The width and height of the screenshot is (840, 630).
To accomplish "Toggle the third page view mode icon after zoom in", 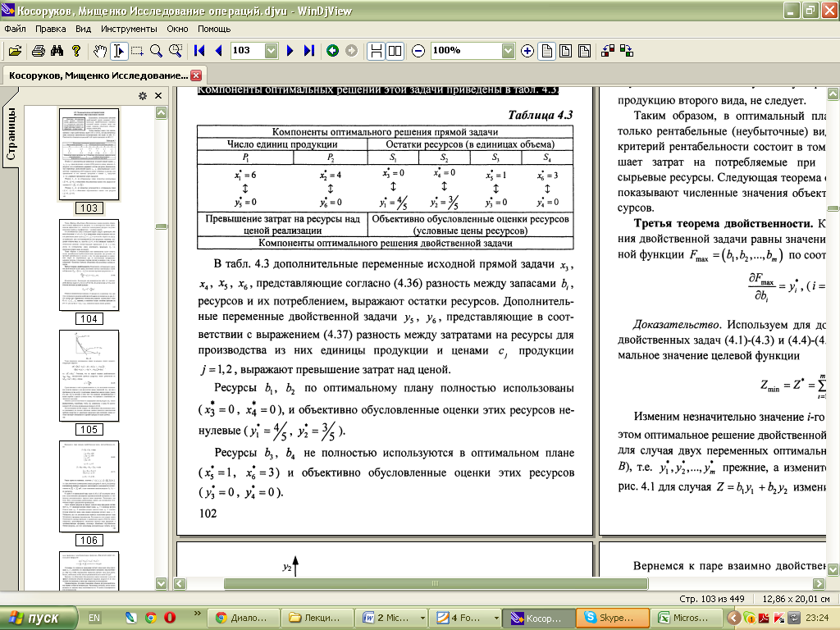I will [584, 51].
